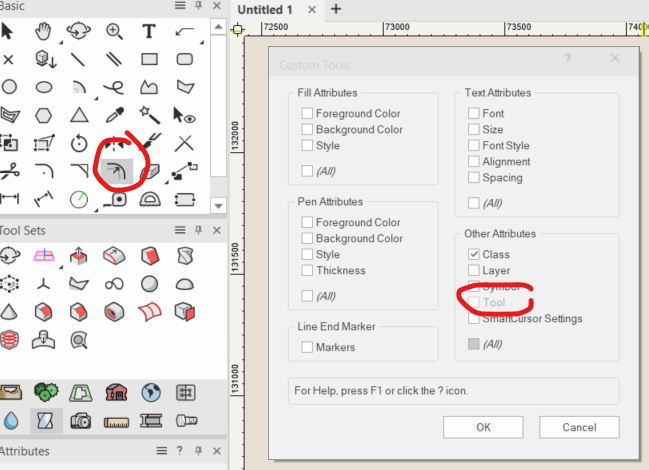Check the Pen Attributes Thickness option

(308, 271)
